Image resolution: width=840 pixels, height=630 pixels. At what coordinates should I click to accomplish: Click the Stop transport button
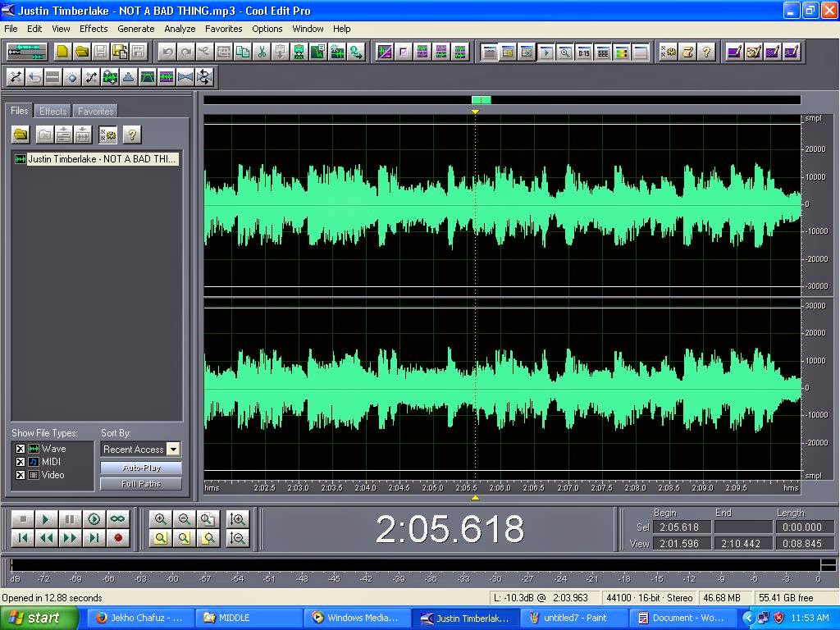pos(23,519)
